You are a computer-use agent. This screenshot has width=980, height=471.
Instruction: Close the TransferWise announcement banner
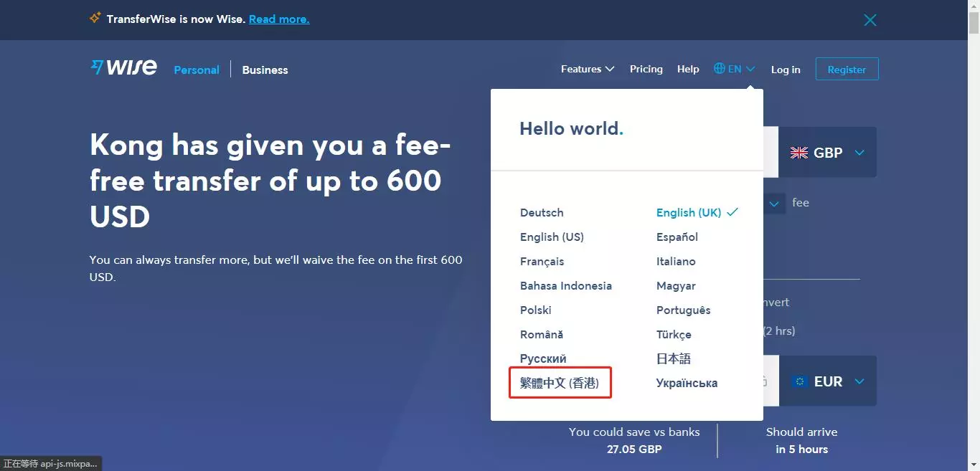[870, 20]
